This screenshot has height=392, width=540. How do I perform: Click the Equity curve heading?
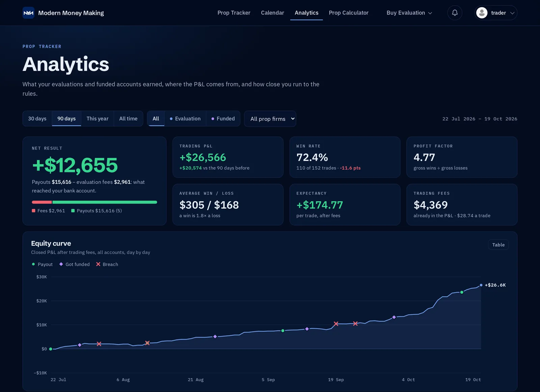pos(51,243)
